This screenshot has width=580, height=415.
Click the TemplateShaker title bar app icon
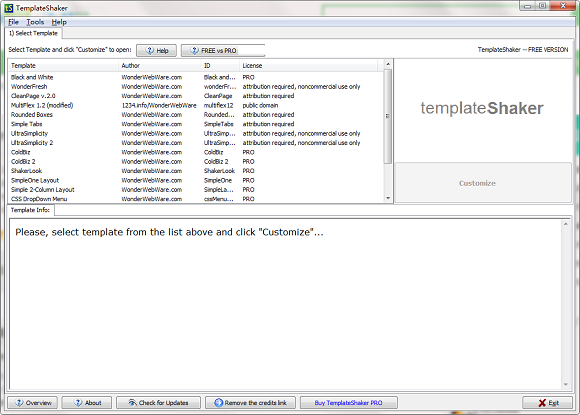pos(9,8)
